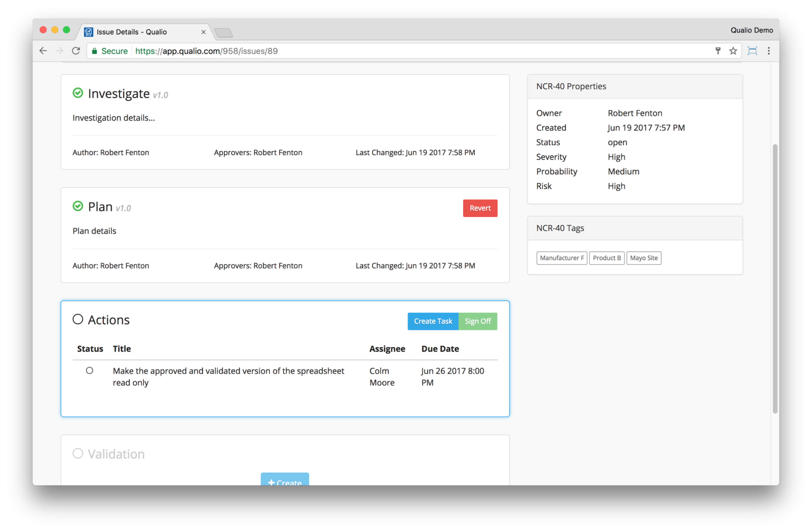Toggle the Actions section status circle
Screen dimensions: 812x532
pos(78,319)
